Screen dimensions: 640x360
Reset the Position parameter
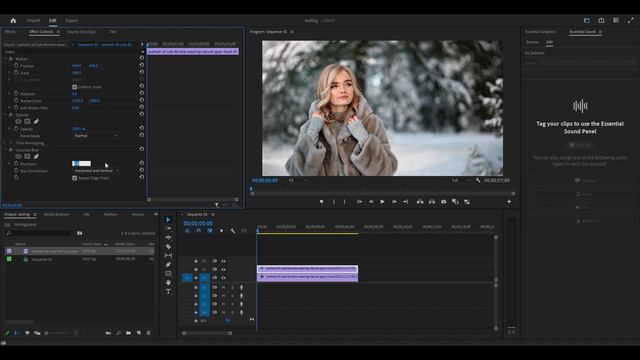pyautogui.click(x=142, y=65)
